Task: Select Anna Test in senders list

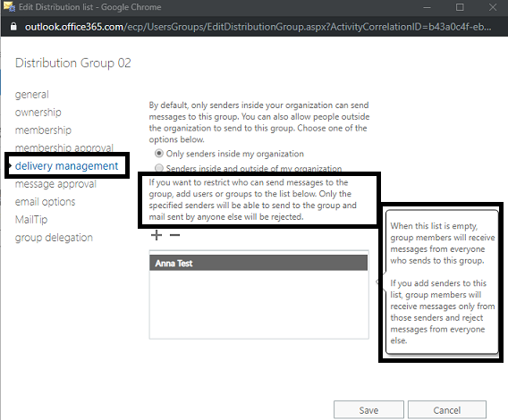Action: 258,263
